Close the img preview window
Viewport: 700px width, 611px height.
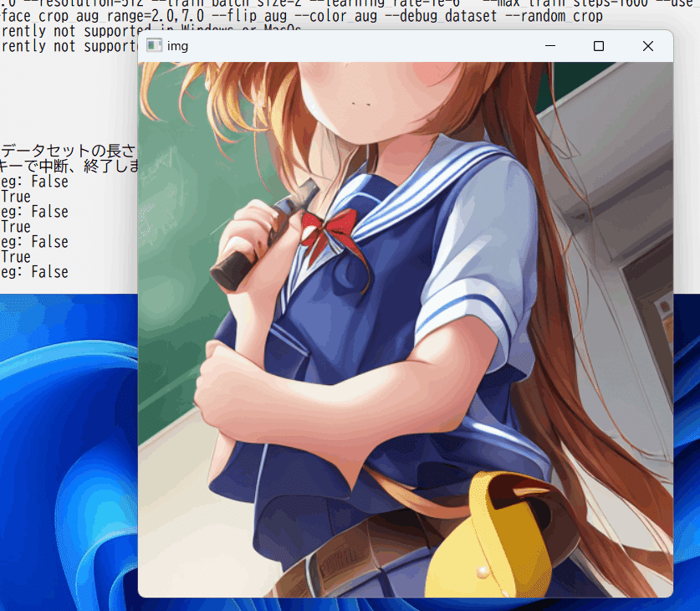[648, 46]
